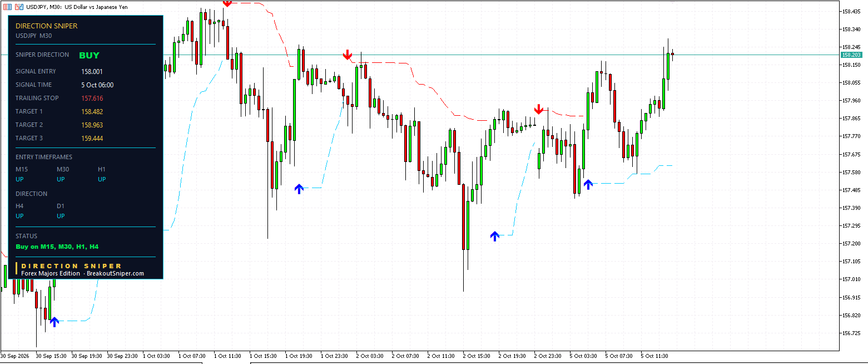Select the blue buy arrow near 5 Oct 03:30
The width and height of the screenshot is (868, 364).
pos(588,184)
